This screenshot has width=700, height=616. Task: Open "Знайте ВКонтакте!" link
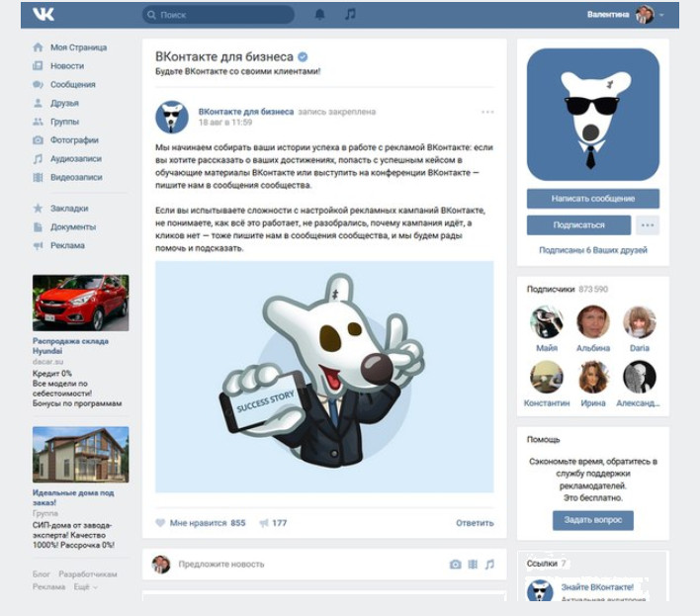pos(597,587)
